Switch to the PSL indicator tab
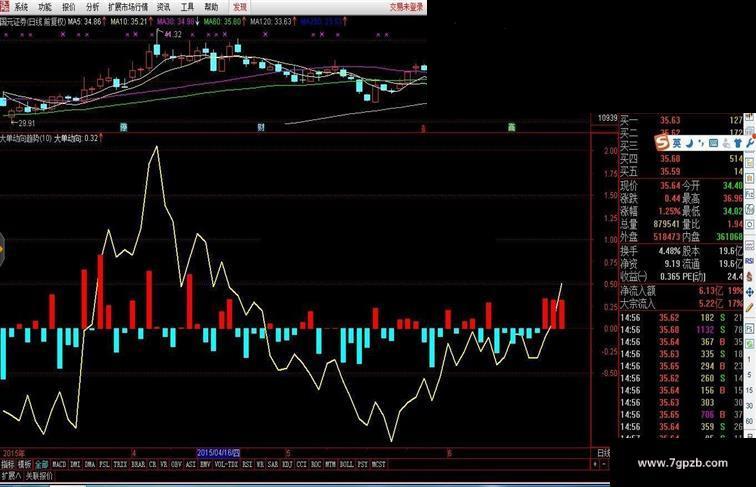This screenshot has height=487, width=756. [x=104, y=464]
